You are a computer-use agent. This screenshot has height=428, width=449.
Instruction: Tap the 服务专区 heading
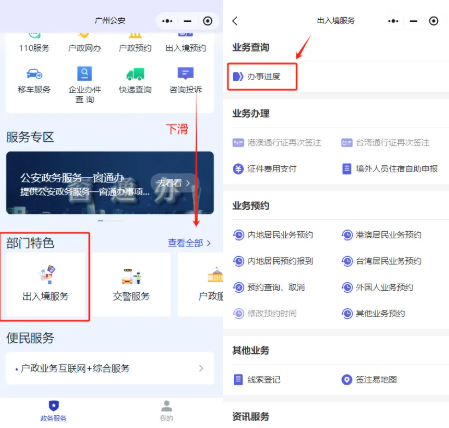click(x=30, y=137)
